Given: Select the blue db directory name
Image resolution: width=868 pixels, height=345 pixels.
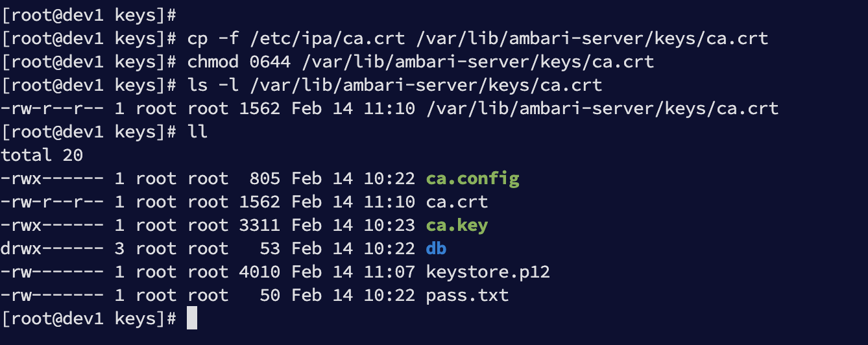Looking at the screenshot, I should (x=436, y=248).
